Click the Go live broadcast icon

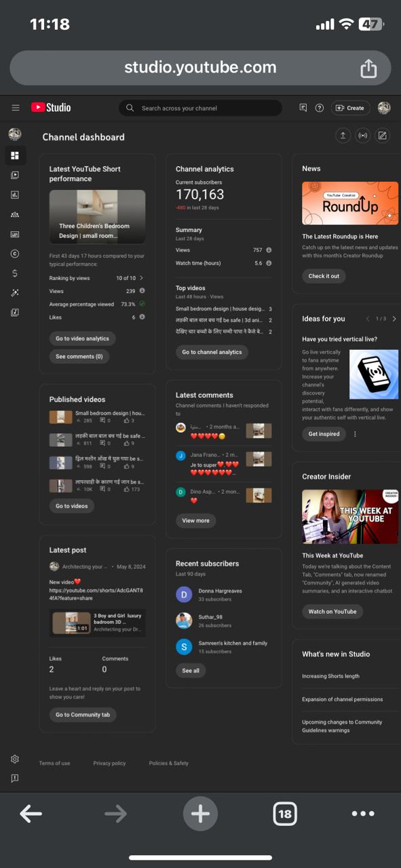pyautogui.click(x=363, y=136)
